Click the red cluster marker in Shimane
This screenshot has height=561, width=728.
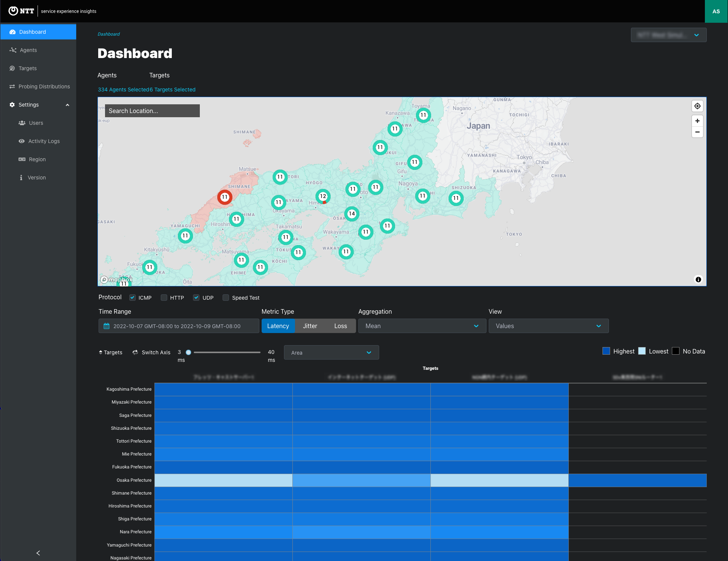[x=225, y=197]
